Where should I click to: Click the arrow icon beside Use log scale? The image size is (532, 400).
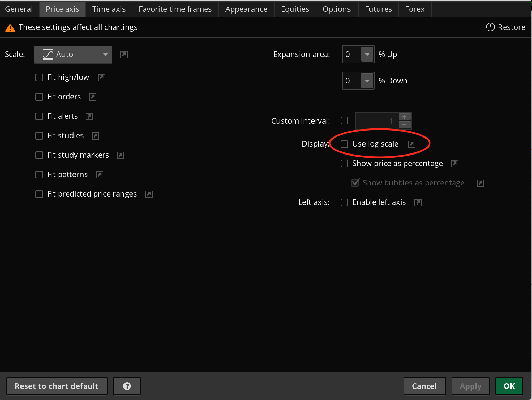pyautogui.click(x=412, y=144)
